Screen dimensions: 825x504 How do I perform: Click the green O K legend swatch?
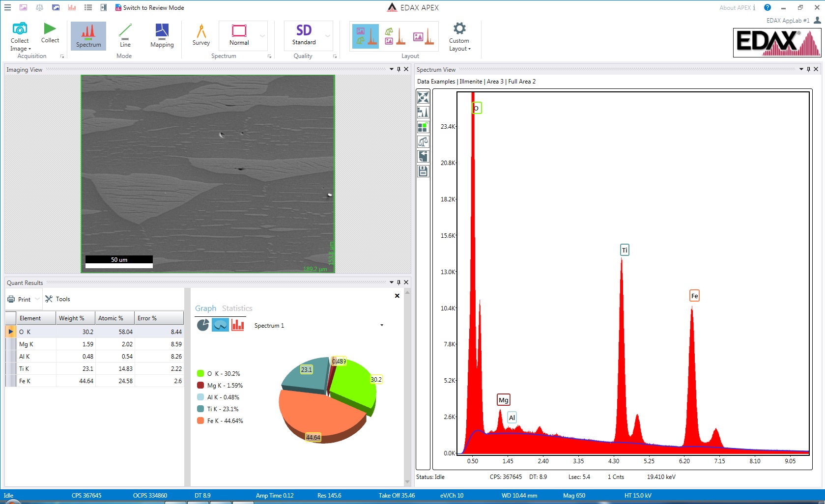click(200, 373)
